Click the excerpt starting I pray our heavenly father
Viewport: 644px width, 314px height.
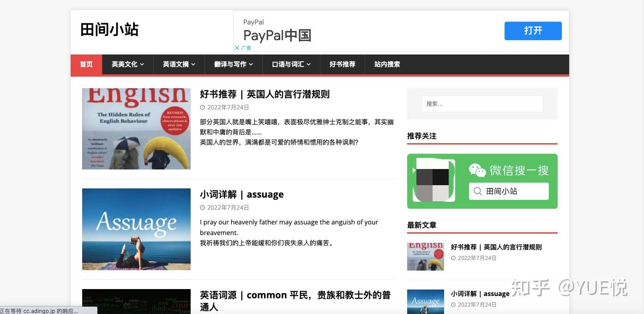tap(289, 227)
